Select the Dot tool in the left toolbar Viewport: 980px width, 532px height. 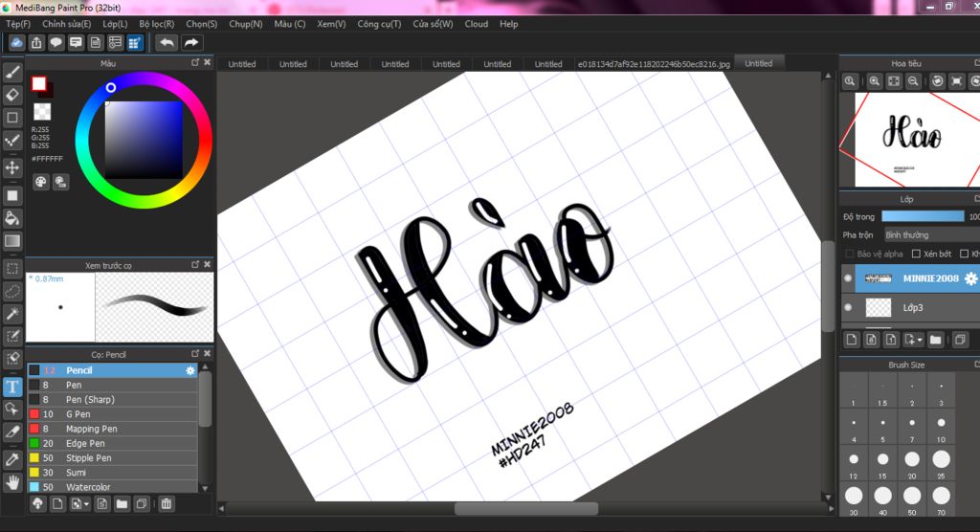pos(12,140)
